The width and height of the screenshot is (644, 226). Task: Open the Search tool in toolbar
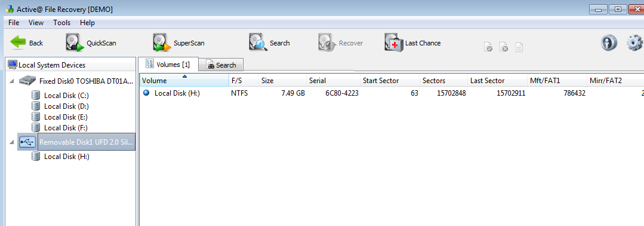(269, 43)
